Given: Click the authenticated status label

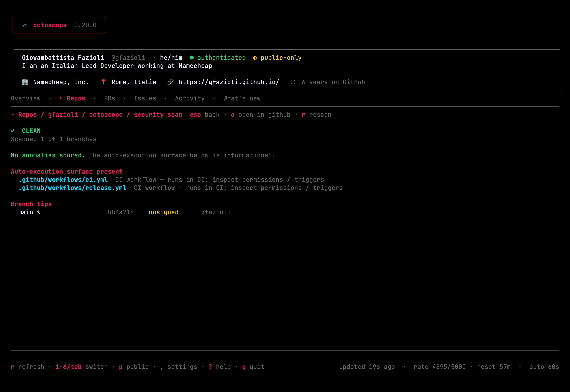Looking at the screenshot, I should pyautogui.click(x=221, y=58).
